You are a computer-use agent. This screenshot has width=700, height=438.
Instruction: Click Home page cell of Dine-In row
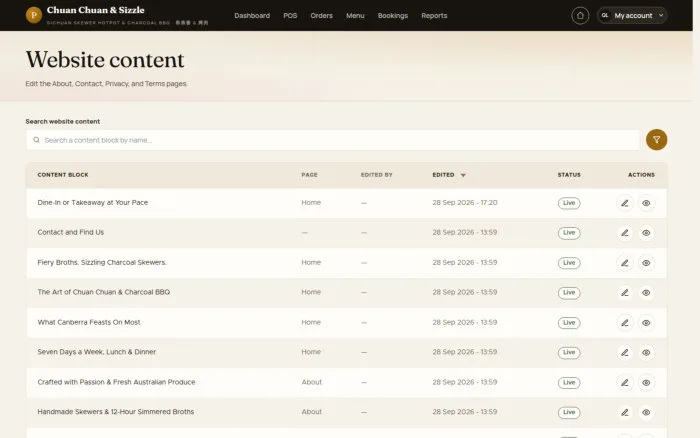(x=311, y=203)
